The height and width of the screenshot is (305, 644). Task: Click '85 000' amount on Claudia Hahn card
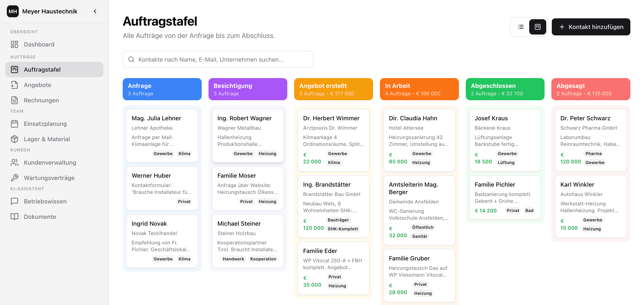(398, 162)
